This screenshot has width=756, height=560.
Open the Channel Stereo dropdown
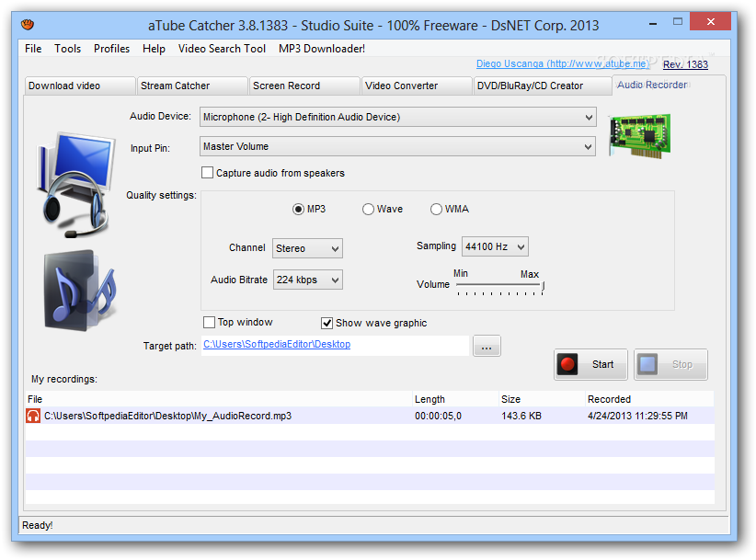tap(307, 248)
